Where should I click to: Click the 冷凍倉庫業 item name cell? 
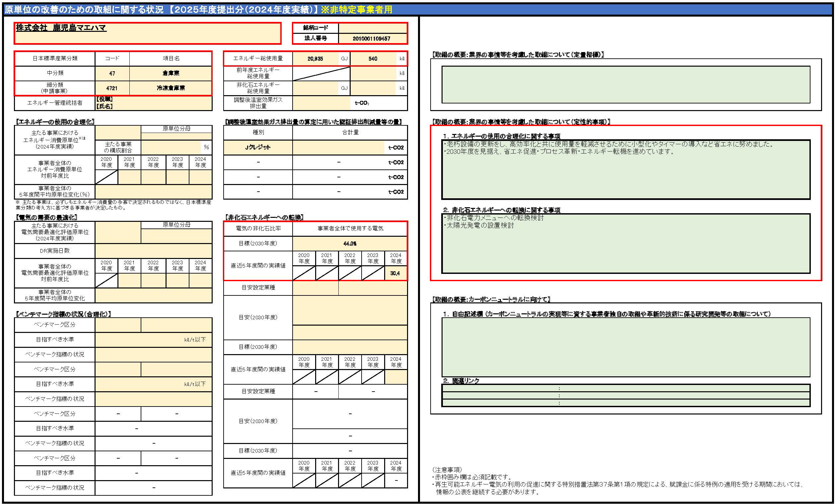171,88
